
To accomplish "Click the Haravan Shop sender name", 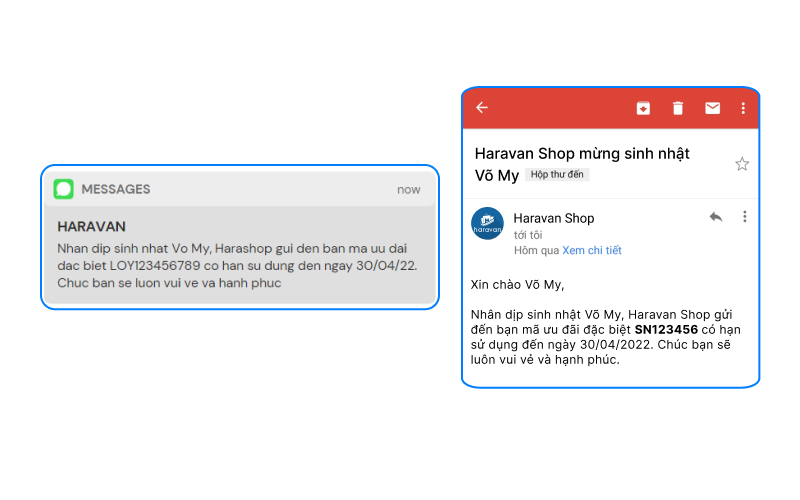I will click(x=554, y=218).
